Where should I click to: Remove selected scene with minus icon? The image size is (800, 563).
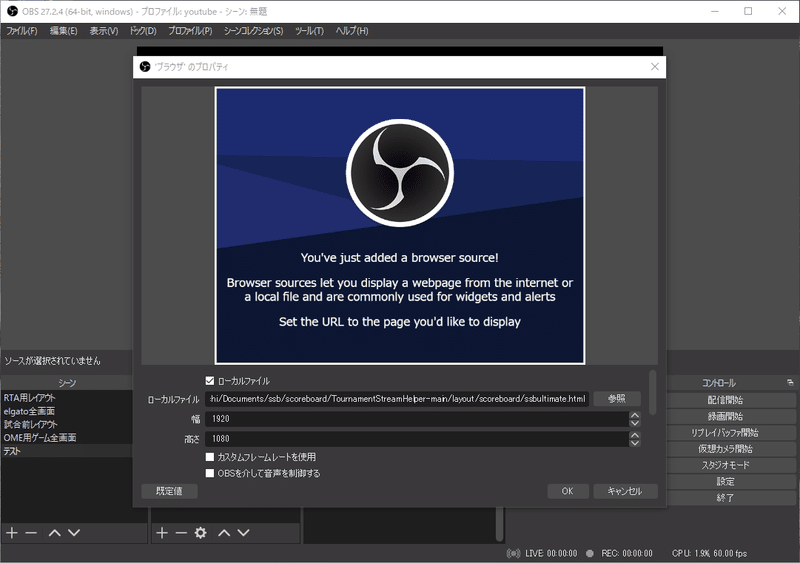(x=31, y=533)
